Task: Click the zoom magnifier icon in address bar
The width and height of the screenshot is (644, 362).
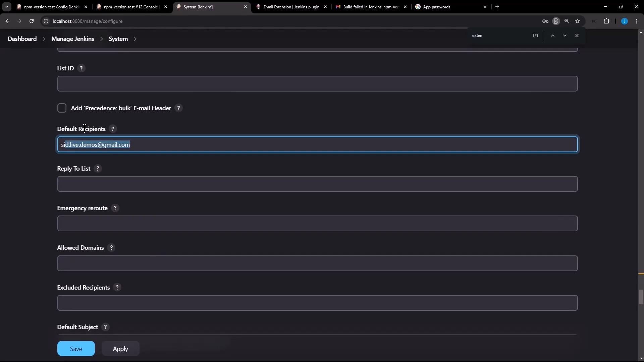Action: pyautogui.click(x=567, y=21)
